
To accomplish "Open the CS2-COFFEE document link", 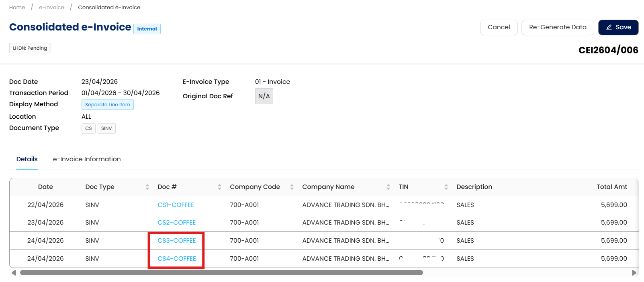I will coord(176,223).
